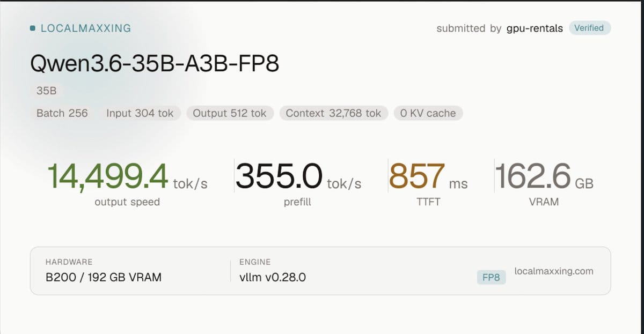Click the vllm v0.28.0 engine entry
The width and height of the screenshot is (644, 334).
coord(273,277)
